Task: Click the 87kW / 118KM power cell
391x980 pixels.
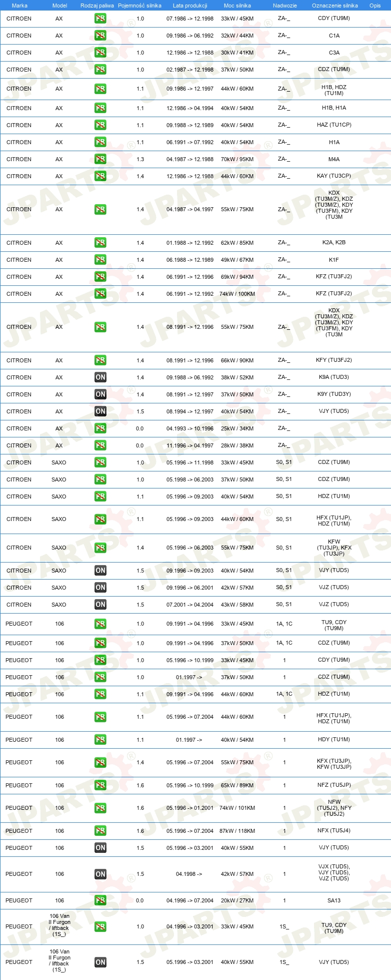Action: coord(237,831)
